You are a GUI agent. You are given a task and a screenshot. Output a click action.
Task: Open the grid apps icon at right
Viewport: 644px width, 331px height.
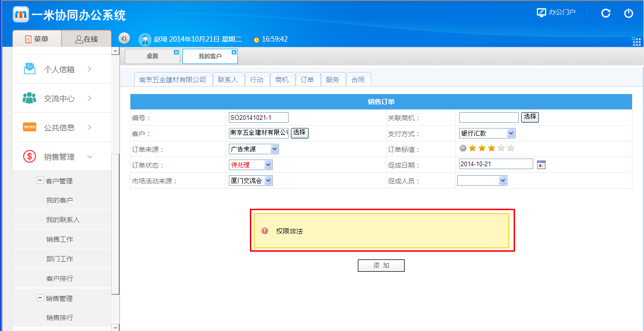pos(636,41)
